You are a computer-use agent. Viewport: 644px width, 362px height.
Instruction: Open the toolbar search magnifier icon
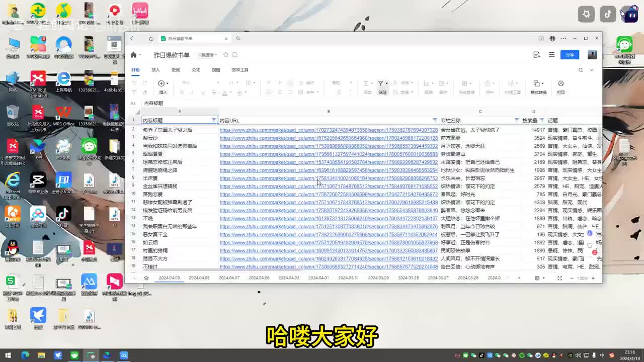click(581, 70)
